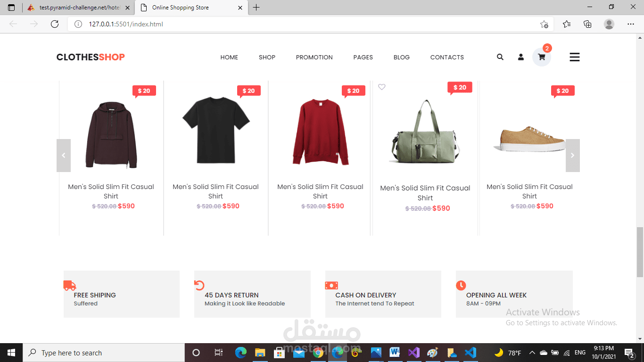Add the page to favorites via the star icon

click(x=545, y=24)
